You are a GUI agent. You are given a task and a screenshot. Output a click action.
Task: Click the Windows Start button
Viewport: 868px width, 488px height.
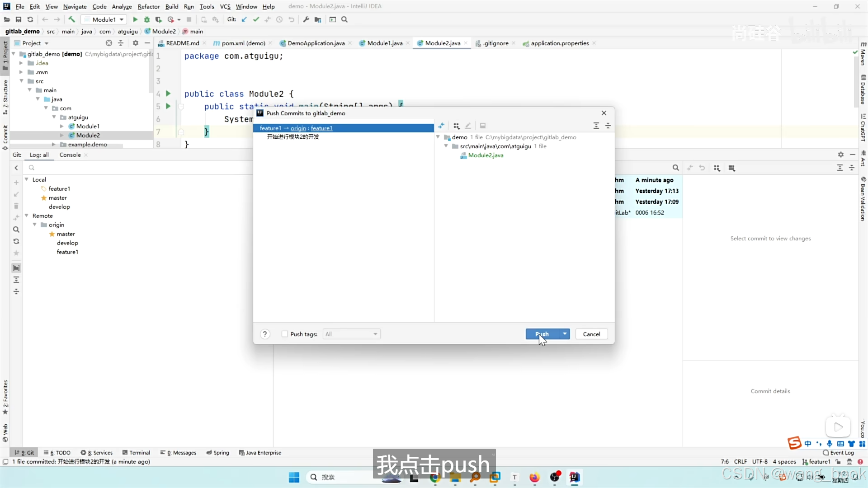tap(294, 477)
